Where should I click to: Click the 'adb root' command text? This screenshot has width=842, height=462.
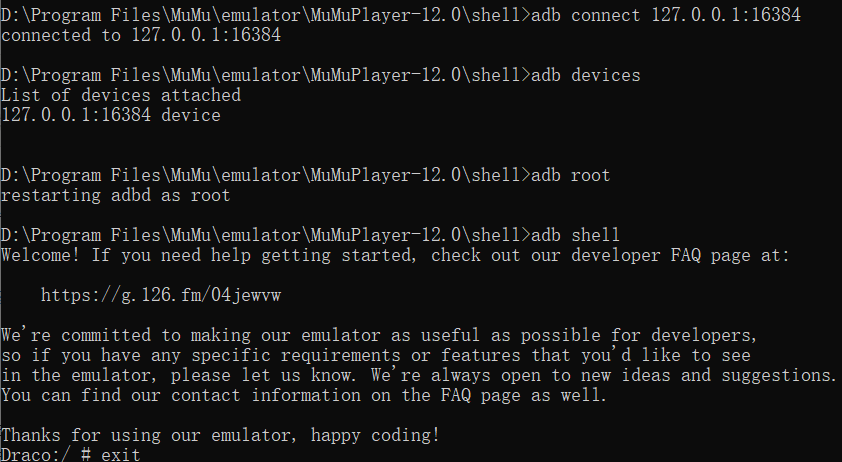571,175
